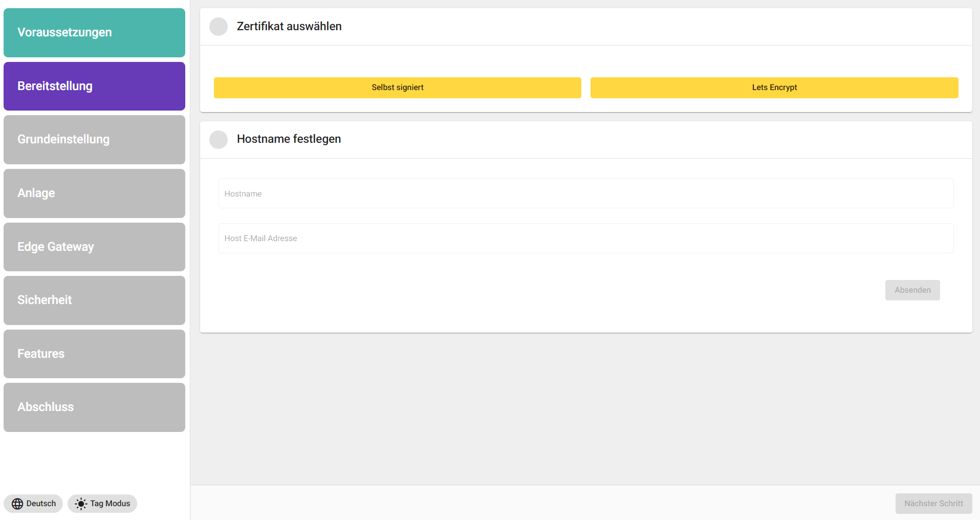This screenshot has width=980, height=520.
Task: Open the Sicherheit step
Action: (94, 300)
